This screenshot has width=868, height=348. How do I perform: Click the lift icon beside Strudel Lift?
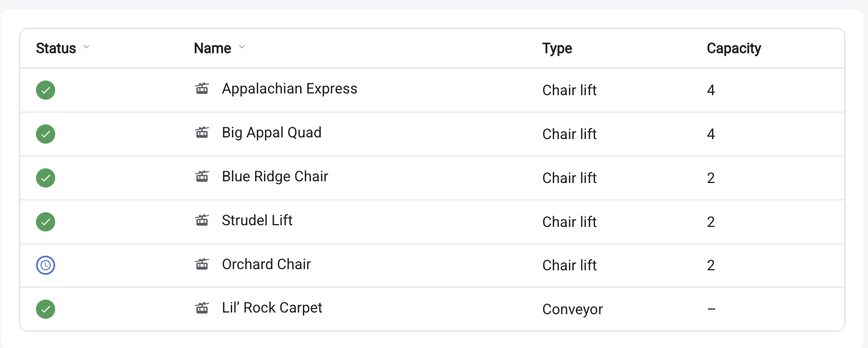202,220
